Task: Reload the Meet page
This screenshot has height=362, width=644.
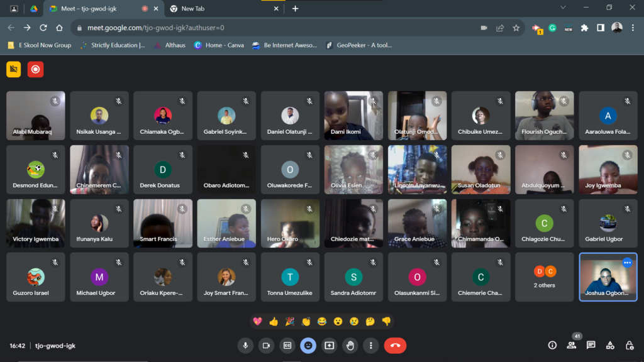Action: (x=43, y=28)
